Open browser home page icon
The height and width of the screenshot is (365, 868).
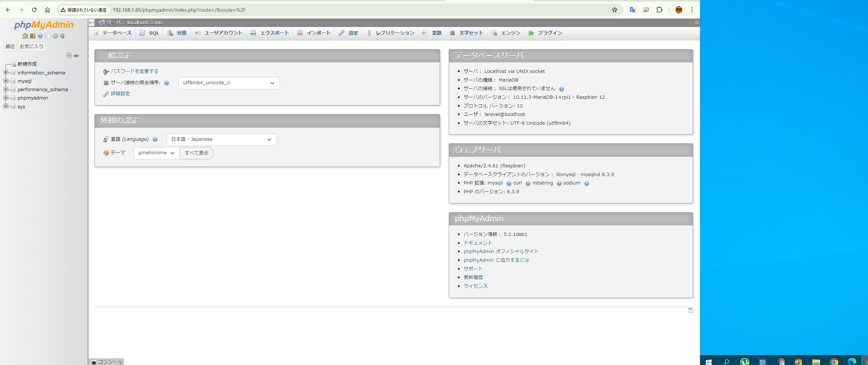[47, 10]
